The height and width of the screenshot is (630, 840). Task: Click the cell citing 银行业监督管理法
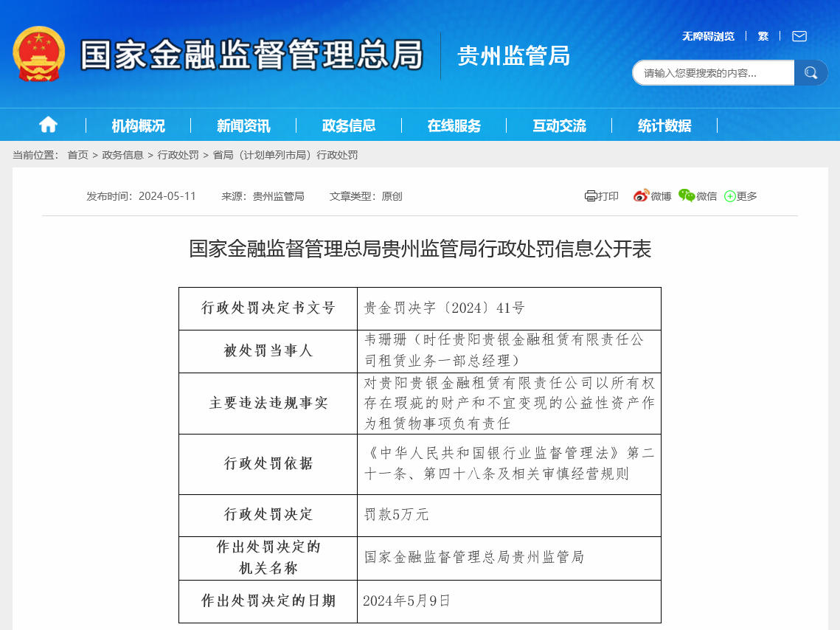[509, 464]
